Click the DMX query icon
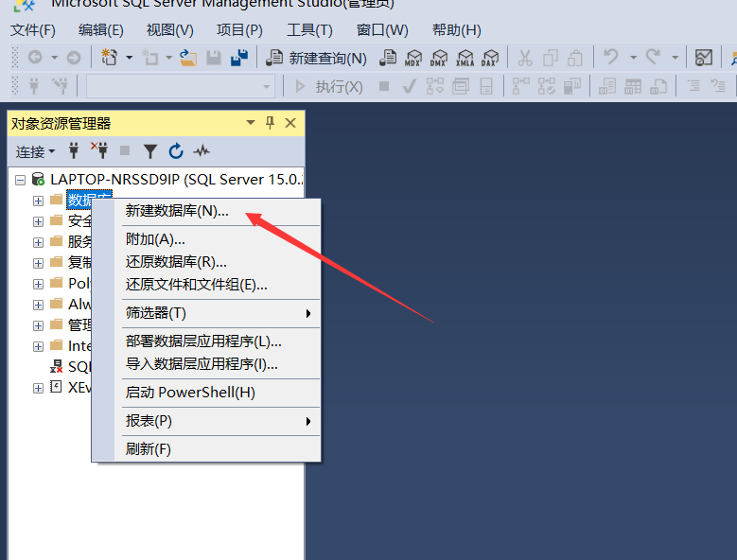The image size is (737, 560). [439, 58]
